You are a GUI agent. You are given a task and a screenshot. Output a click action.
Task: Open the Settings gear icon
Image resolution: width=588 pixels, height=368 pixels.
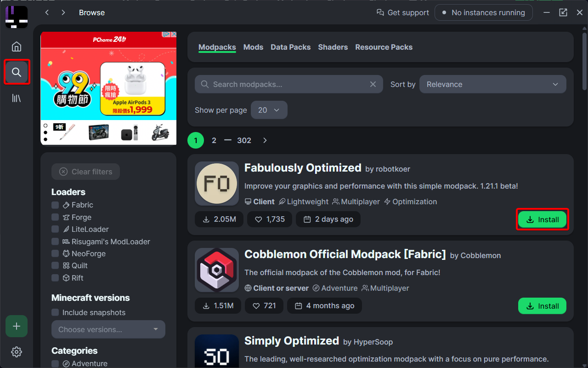click(17, 352)
